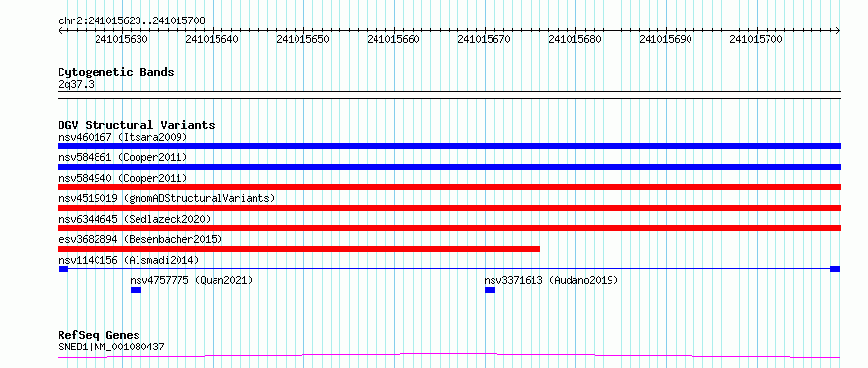Click the left blue block of nsv1140156
The image size is (868, 368).
(x=63, y=269)
